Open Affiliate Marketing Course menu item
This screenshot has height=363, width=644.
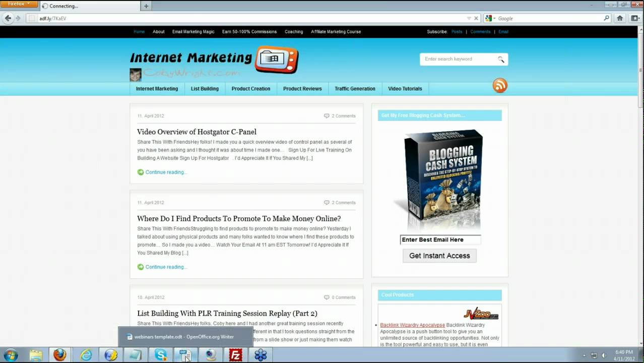pos(336,31)
